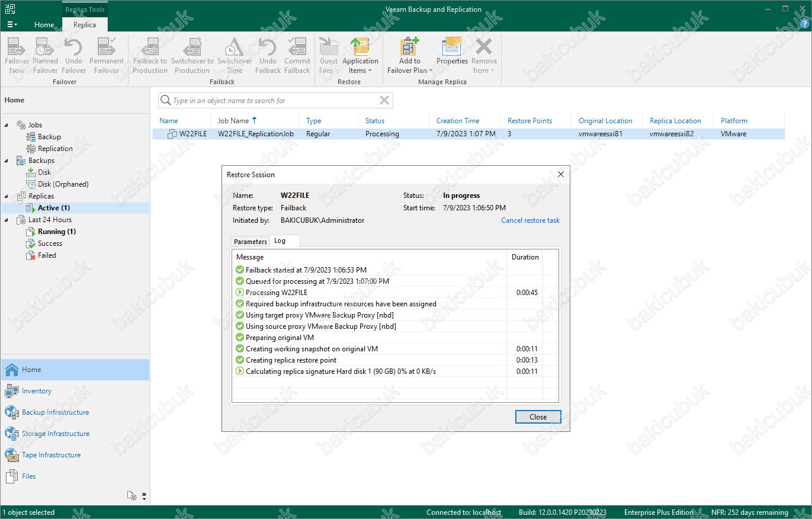Click the Type column header
This screenshot has width=812, height=519.
[313, 121]
